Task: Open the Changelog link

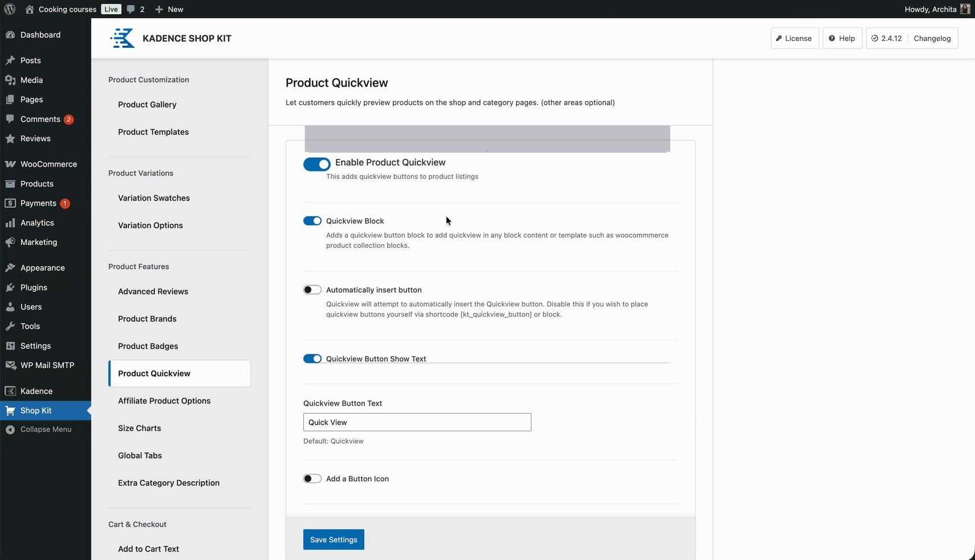Action: point(932,38)
